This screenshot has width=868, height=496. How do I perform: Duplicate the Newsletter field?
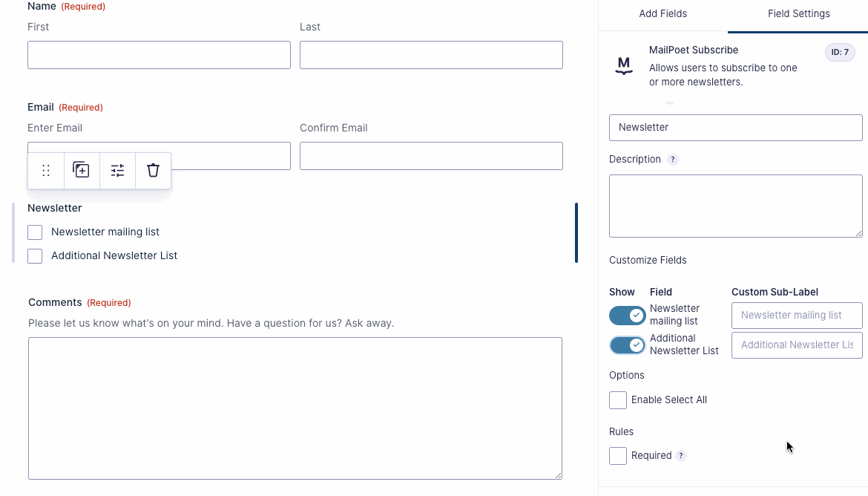coord(81,171)
